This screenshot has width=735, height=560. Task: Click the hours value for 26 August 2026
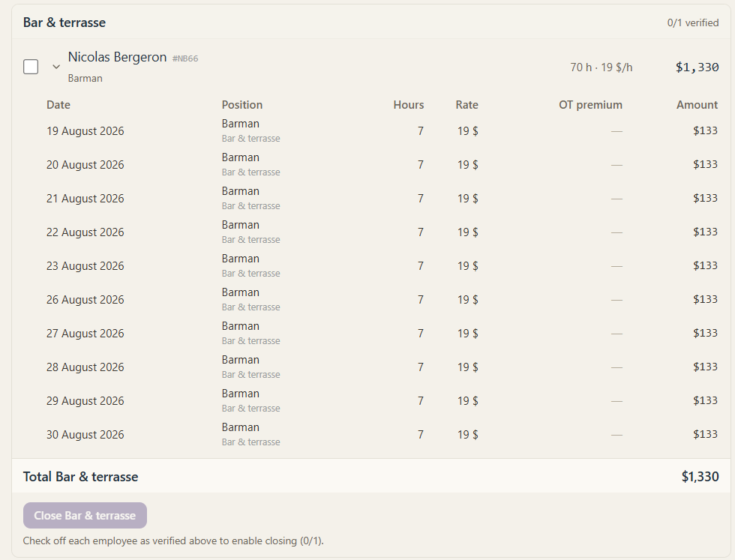coord(421,299)
